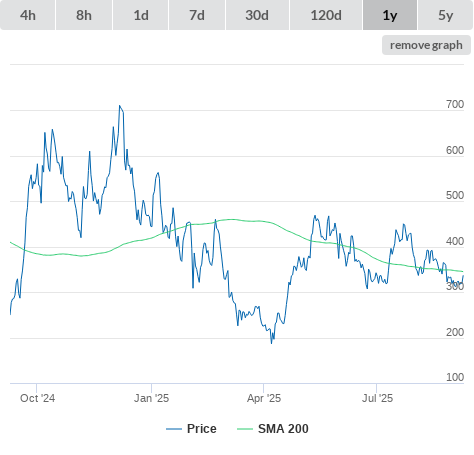Open the 120d time range tab
Image resolution: width=474 pixels, height=455 pixels.
pos(326,15)
